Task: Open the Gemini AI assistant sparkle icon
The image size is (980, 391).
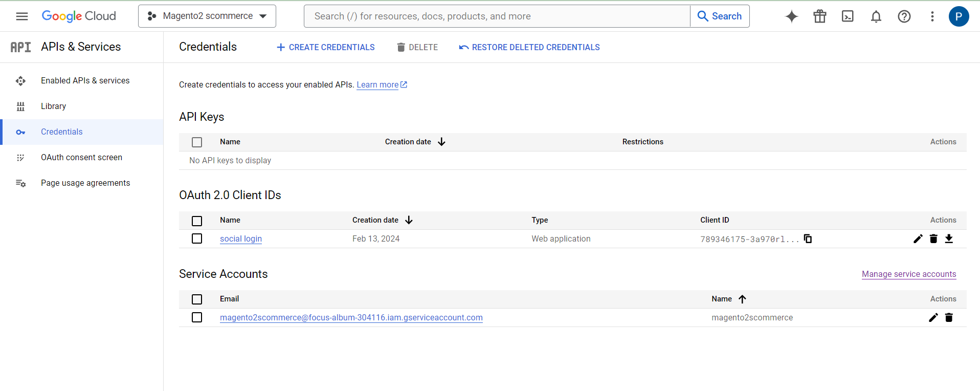Action: click(791, 16)
